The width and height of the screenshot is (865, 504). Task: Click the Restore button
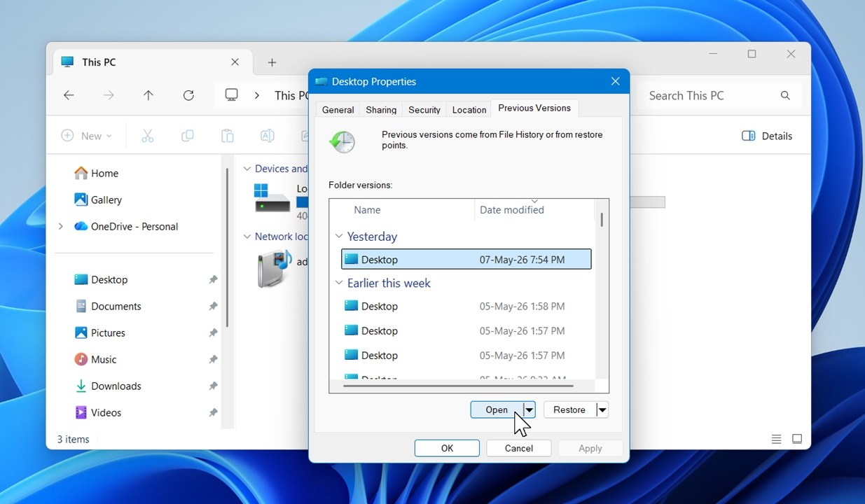[x=569, y=409]
